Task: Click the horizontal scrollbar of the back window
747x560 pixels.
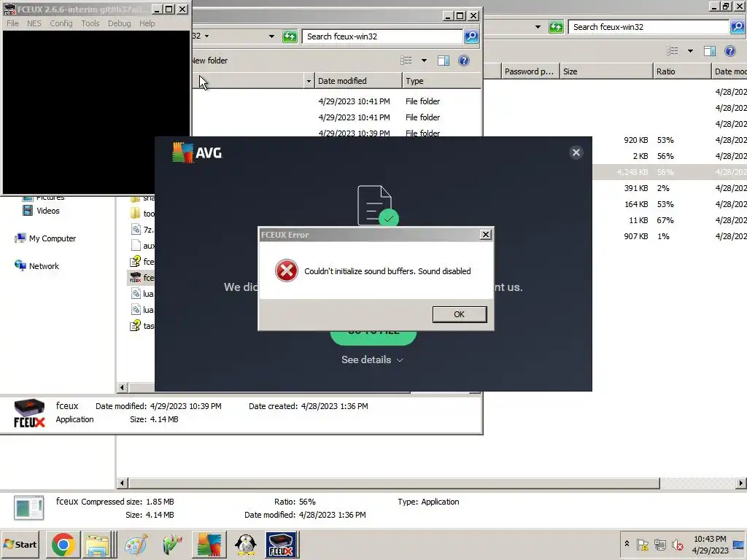Action: tap(395, 483)
